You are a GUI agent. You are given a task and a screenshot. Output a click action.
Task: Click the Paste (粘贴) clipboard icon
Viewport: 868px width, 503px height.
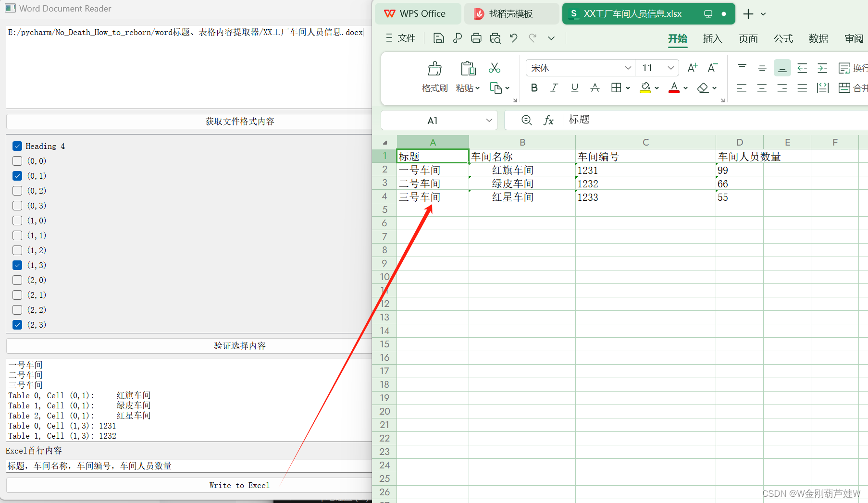pos(467,68)
